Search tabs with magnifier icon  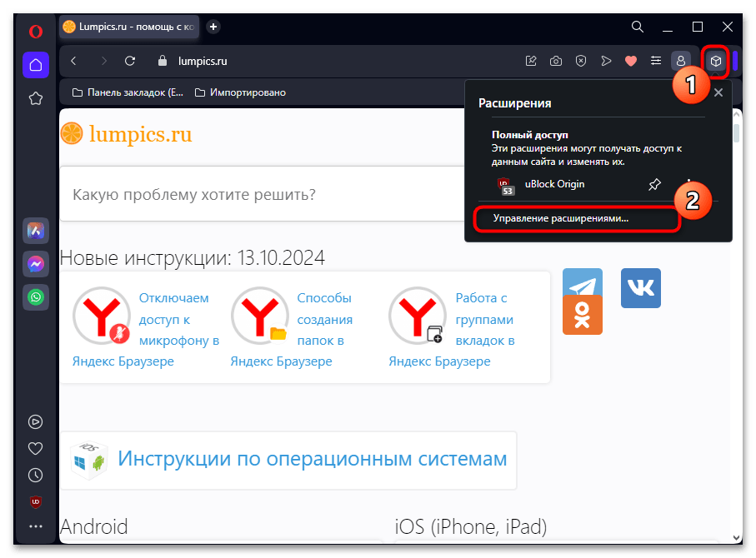point(638,27)
